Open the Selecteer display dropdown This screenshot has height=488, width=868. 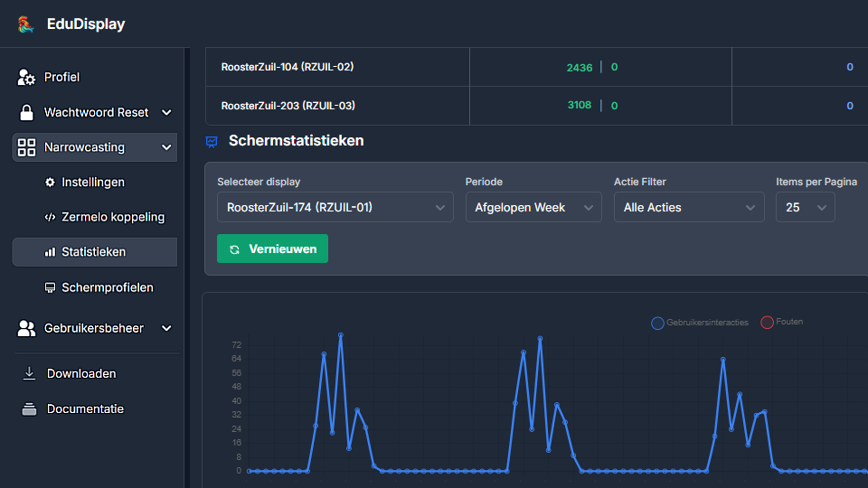335,208
